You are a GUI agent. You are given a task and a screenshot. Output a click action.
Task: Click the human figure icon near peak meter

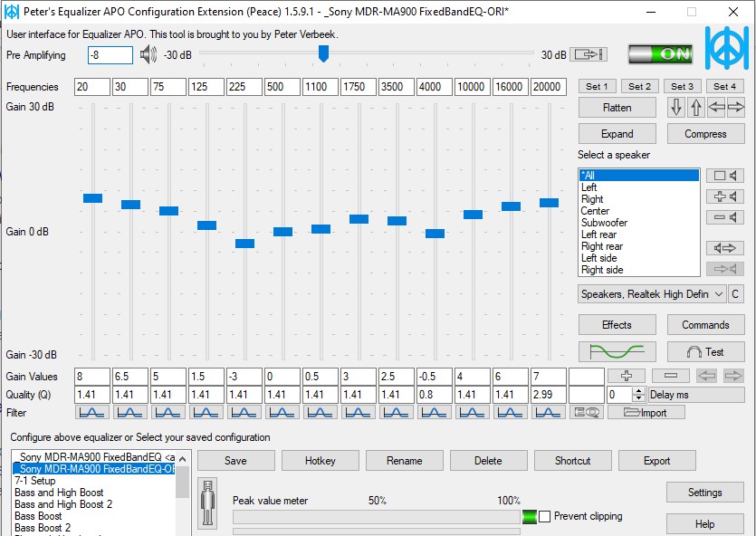(208, 502)
